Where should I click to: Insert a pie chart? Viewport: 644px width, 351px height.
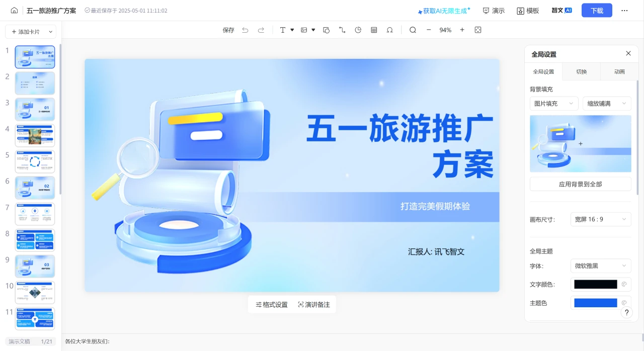(358, 30)
